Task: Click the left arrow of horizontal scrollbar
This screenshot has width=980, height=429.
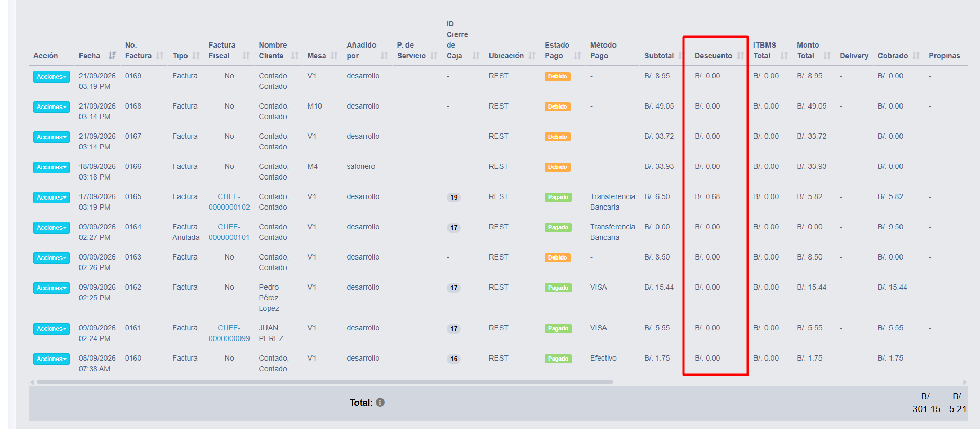Action: (32, 382)
